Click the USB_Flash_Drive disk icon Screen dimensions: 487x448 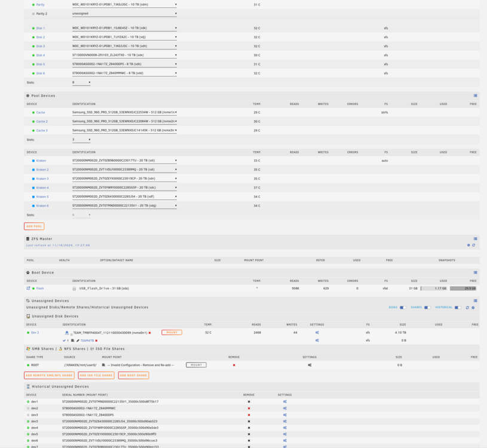click(74, 289)
